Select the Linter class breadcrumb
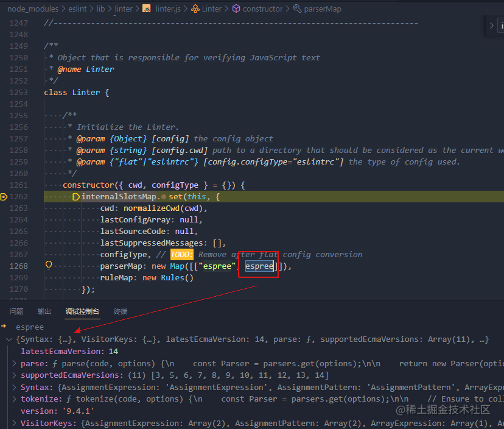This screenshot has height=429, width=504. pos(212,9)
